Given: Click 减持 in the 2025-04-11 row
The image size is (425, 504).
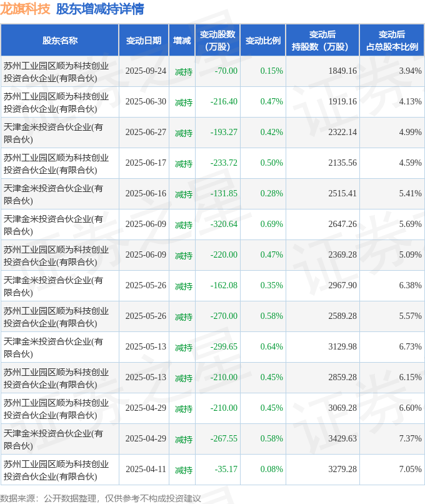Looking at the screenshot, I should 184,470.
